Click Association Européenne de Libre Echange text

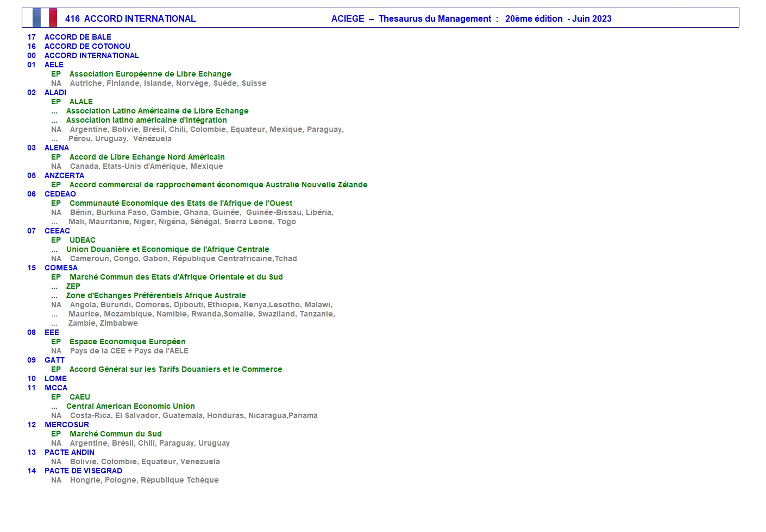tap(150, 74)
